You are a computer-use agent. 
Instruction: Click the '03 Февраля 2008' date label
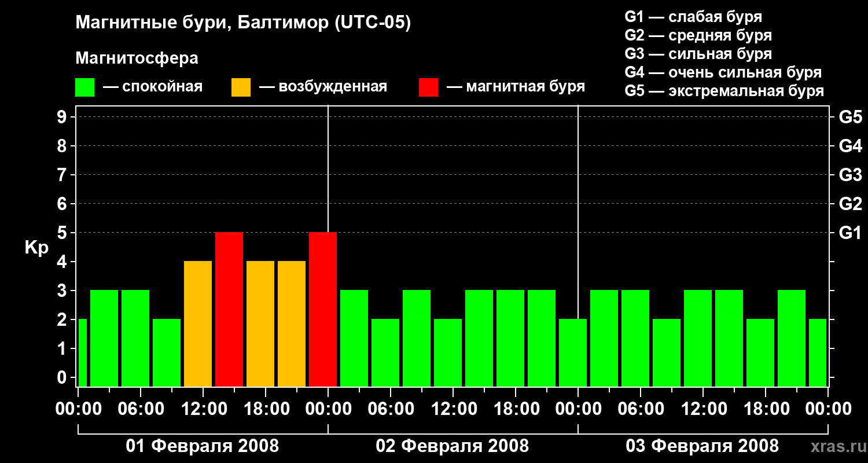click(703, 446)
